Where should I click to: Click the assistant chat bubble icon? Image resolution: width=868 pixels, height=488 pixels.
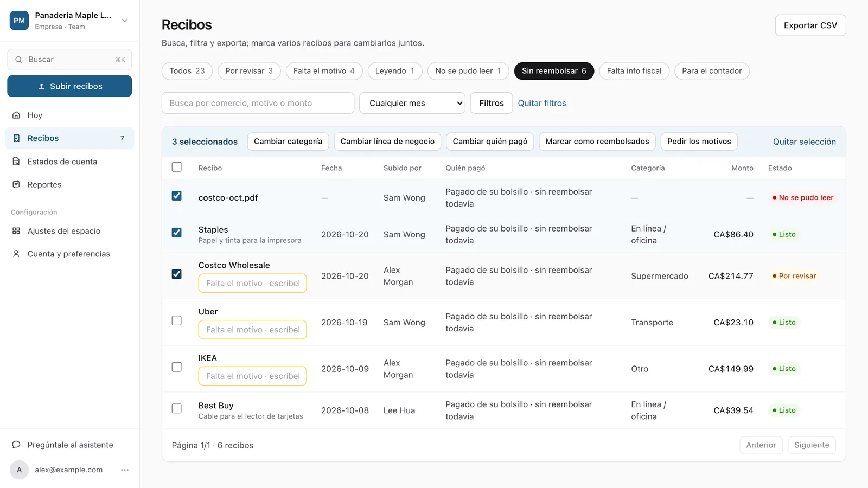(x=16, y=445)
